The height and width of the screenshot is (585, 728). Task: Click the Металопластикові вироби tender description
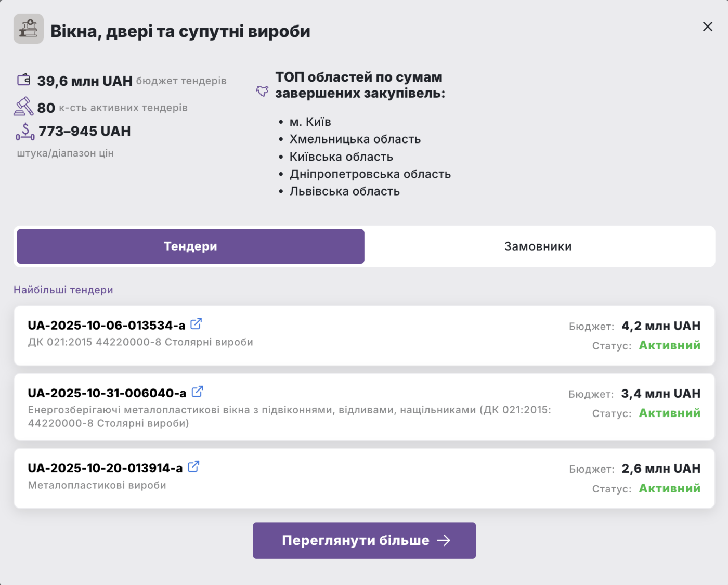[97, 485]
